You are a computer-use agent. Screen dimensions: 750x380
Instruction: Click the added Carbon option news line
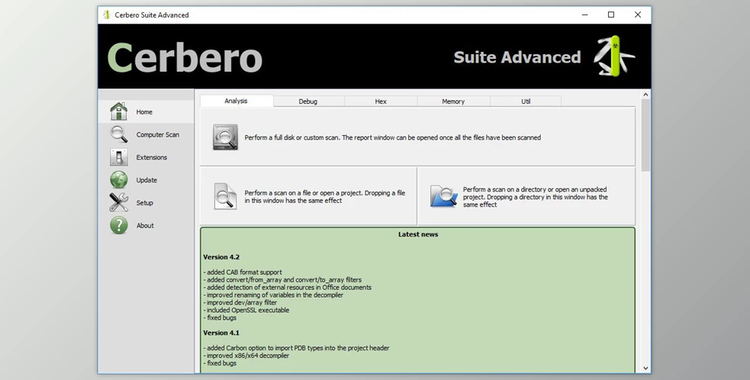coord(296,348)
